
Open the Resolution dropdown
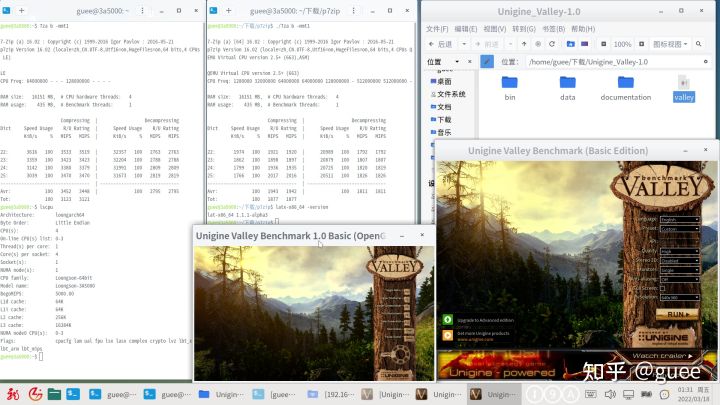pyautogui.click(x=680, y=298)
